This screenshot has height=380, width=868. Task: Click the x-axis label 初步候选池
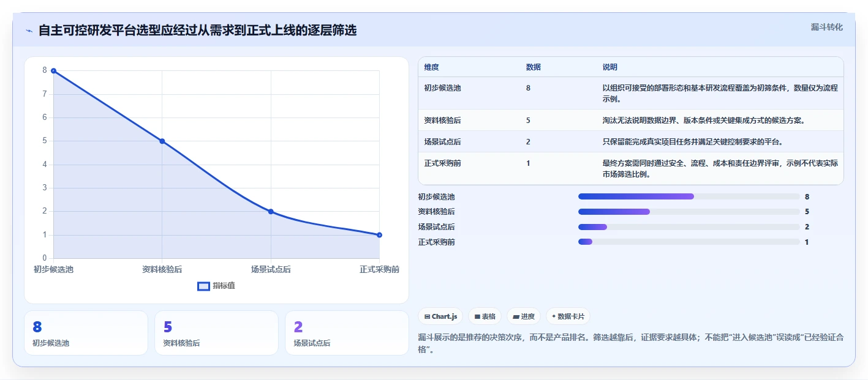(53, 269)
